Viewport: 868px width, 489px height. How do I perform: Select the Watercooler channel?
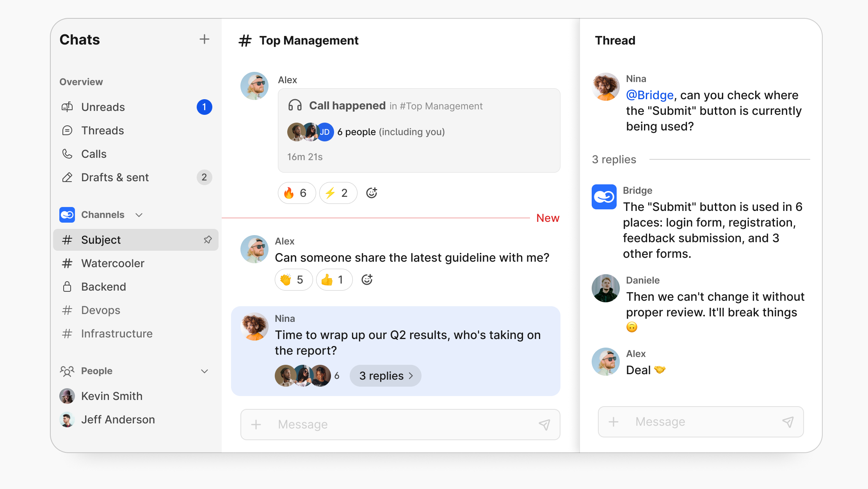[x=112, y=263]
